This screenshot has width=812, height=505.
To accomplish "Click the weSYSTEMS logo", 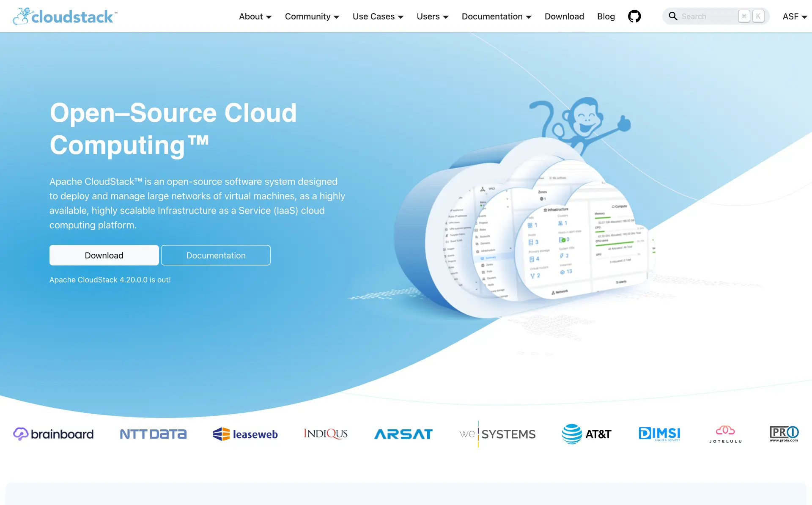I will pyautogui.click(x=497, y=434).
